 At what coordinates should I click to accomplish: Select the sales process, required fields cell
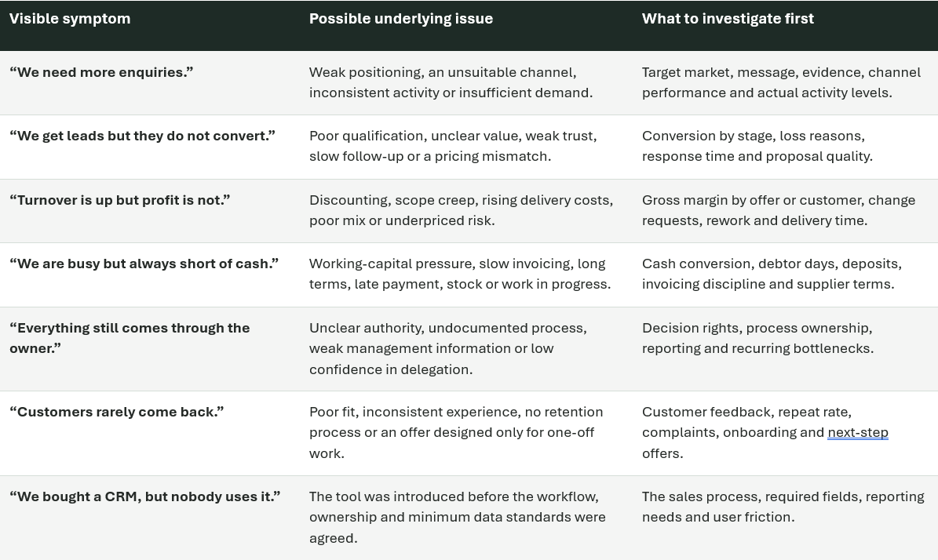pyautogui.click(x=783, y=507)
